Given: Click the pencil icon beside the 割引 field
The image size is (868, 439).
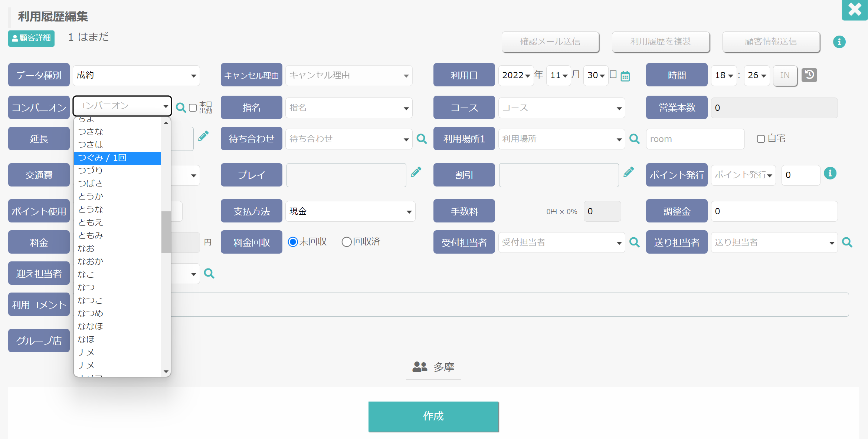Looking at the screenshot, I should (629, 172).
